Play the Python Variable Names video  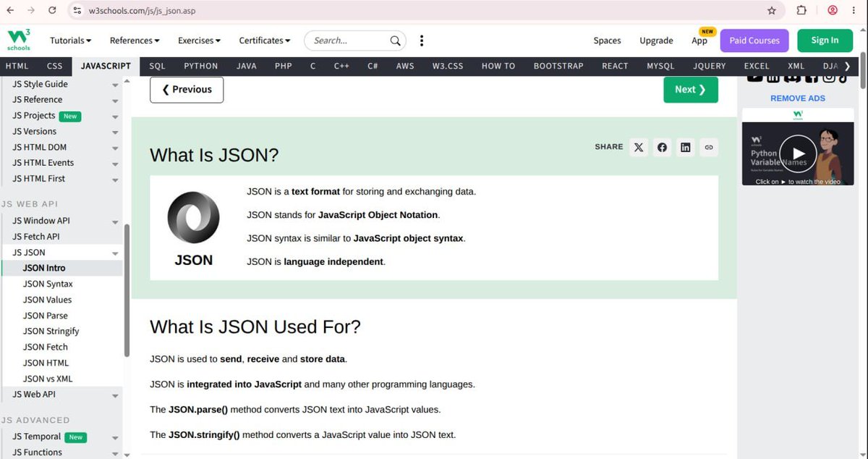pyautogui.click(x=798, y=153)
